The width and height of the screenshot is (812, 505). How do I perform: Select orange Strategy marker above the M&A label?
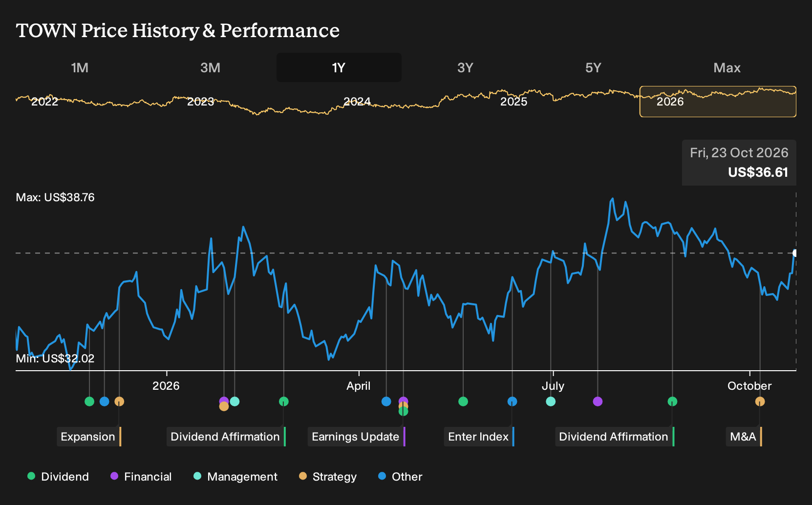point(760,401)
